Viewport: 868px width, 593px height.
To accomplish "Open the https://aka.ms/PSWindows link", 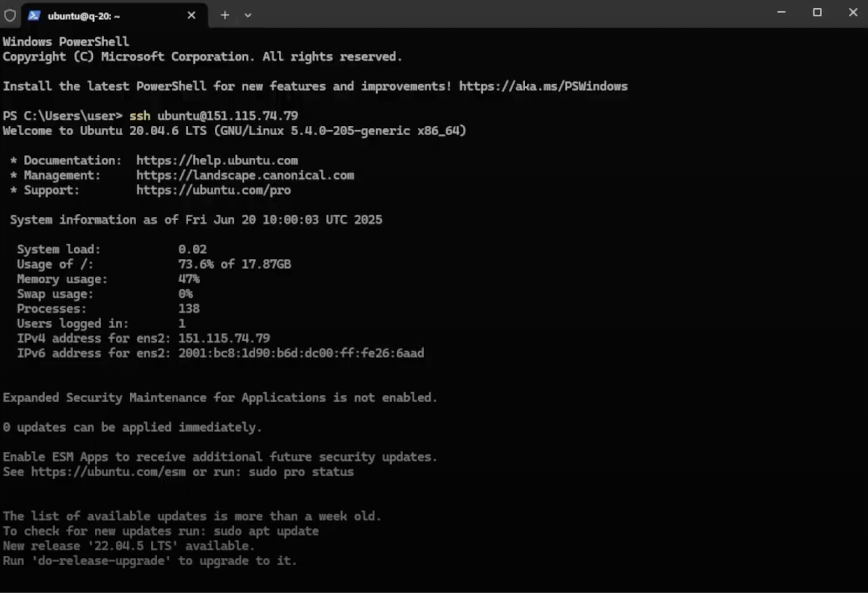I will pos(543,86).
